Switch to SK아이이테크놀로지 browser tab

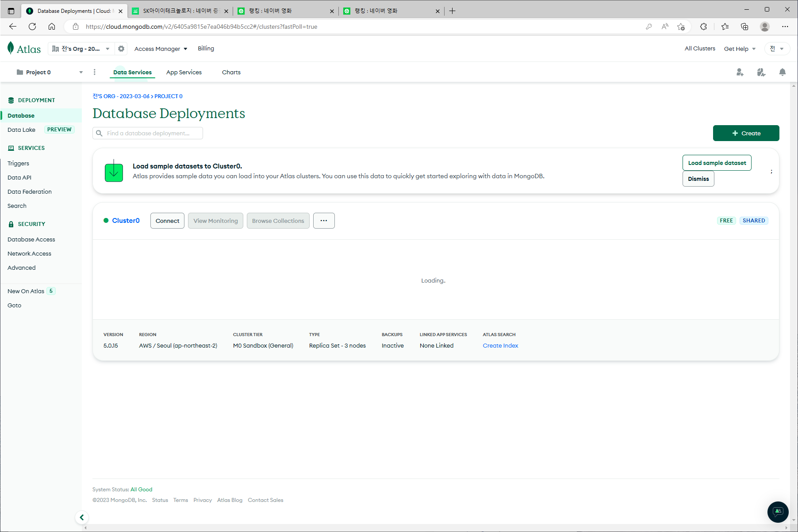(180, 11)
